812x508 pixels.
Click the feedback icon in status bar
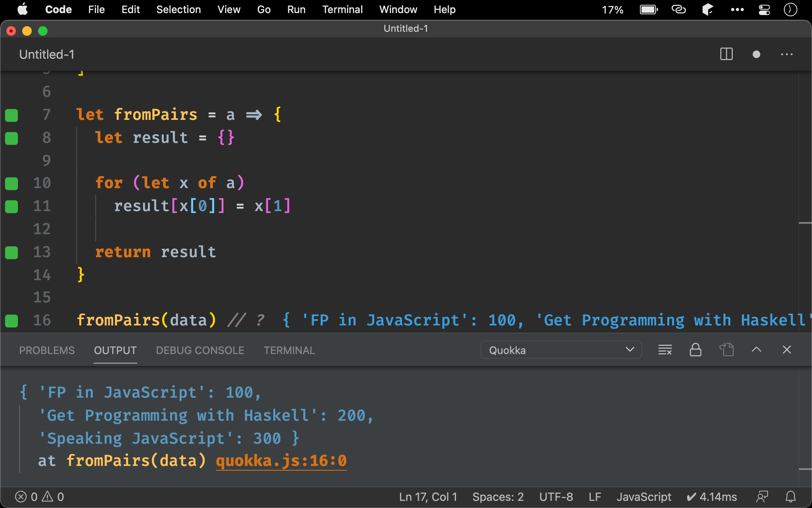click(x=762, y=497)
